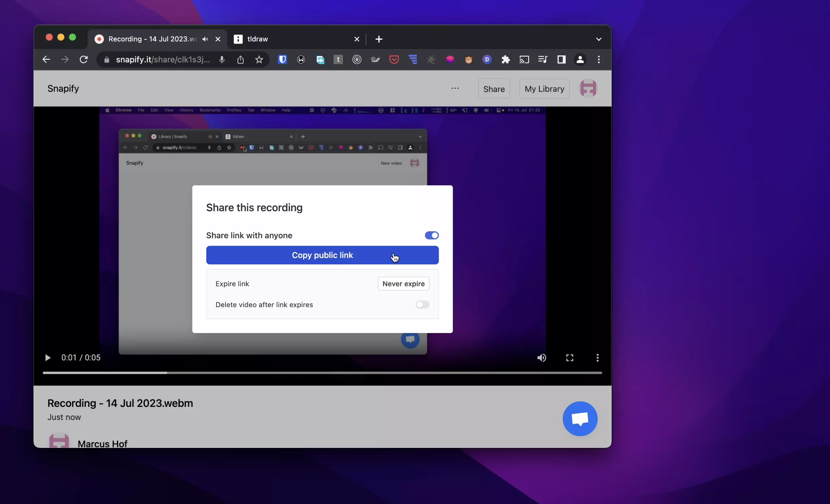
Task: Close the Recording tab
Action: [218, 39]
